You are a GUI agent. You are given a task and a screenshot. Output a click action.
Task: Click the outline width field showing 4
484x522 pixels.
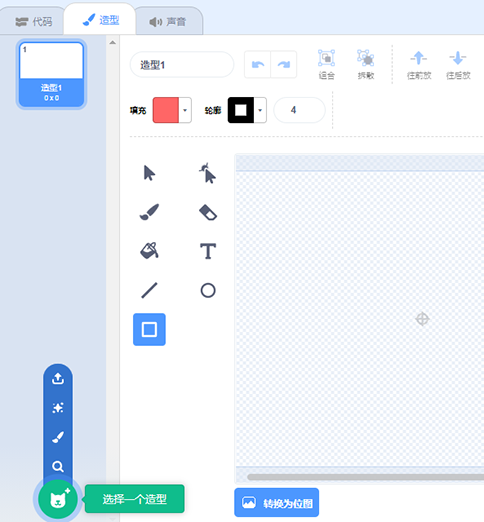pyautogui.click(x=299, y=110)
